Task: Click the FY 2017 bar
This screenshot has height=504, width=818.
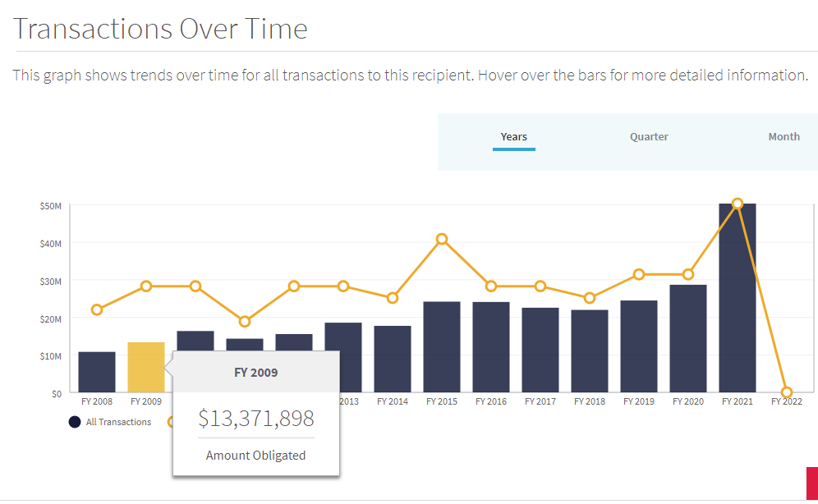Action: (540, 350)
